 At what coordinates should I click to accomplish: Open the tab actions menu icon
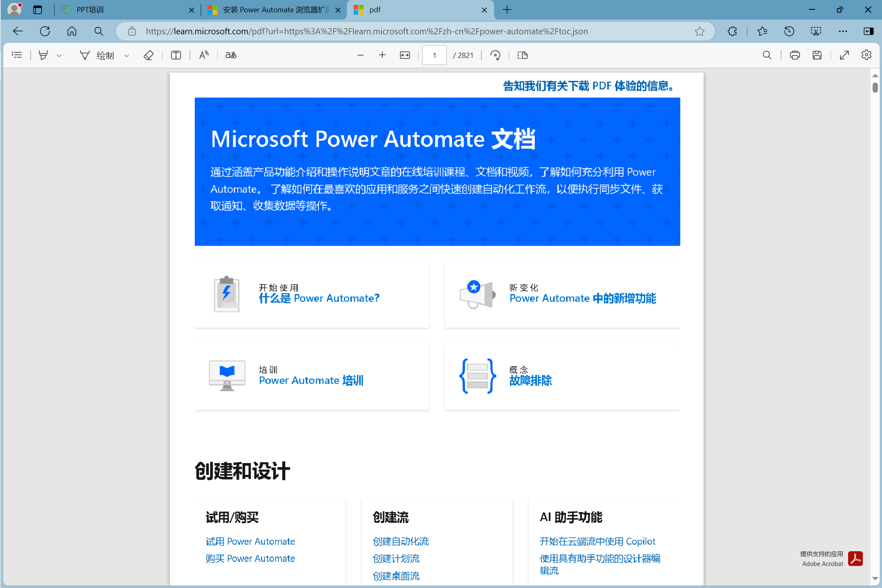point(38,10)
